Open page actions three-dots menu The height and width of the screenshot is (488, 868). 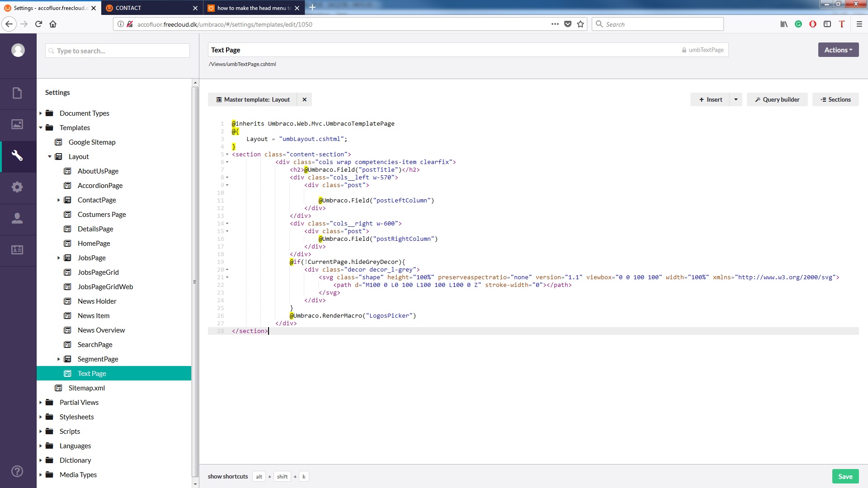(555, 24)
